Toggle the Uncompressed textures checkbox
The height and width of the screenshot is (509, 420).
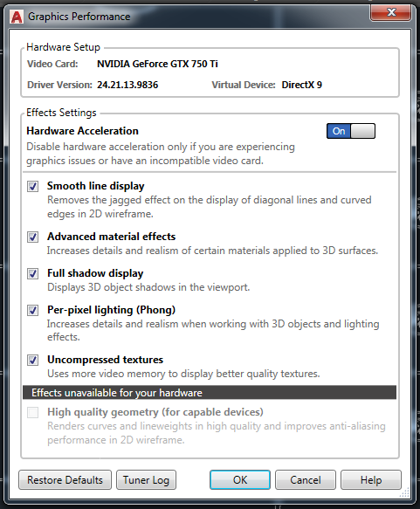[33, 360]
